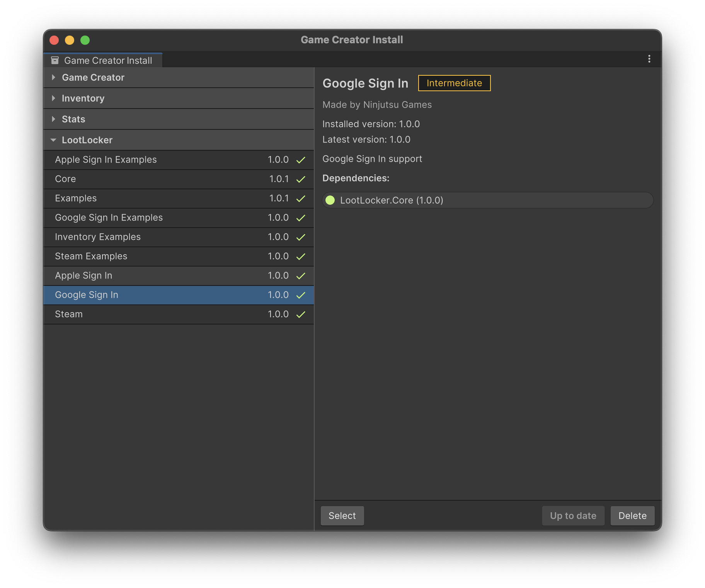Expand the Stats group
This screenshot has width=705, height=588.
[x=54, y=119]
